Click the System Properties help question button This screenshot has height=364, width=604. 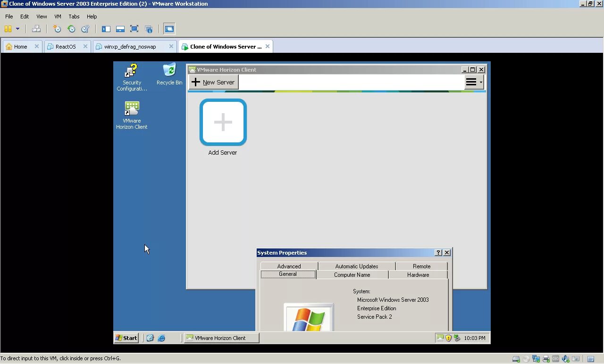click(x=438, y=253)
